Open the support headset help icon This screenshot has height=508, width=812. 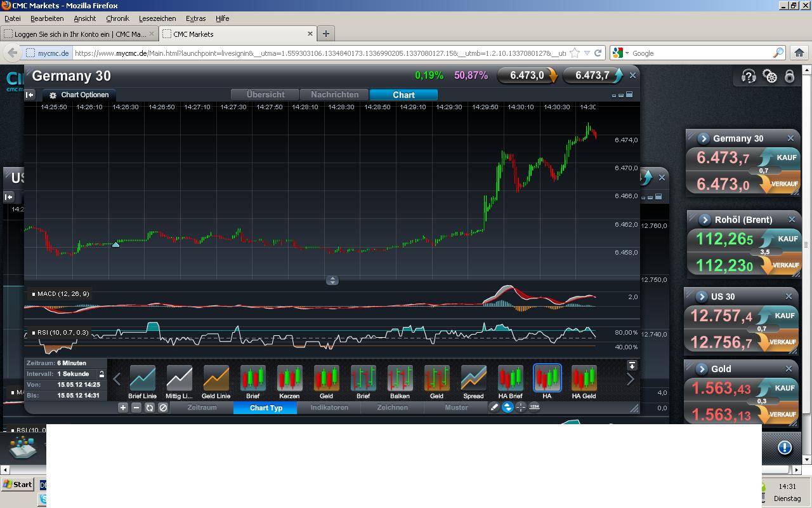[x=749, y=76]
